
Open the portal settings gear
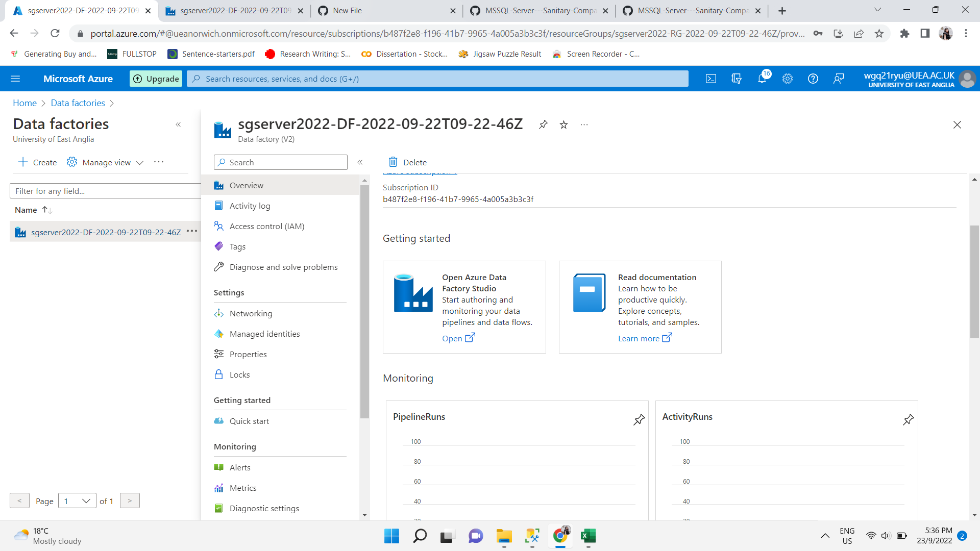tap(787, 79)
